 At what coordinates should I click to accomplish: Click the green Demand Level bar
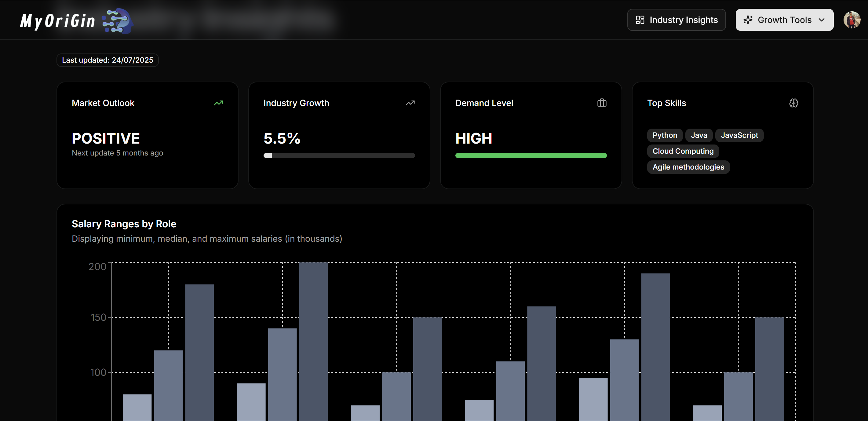point(531,156)
